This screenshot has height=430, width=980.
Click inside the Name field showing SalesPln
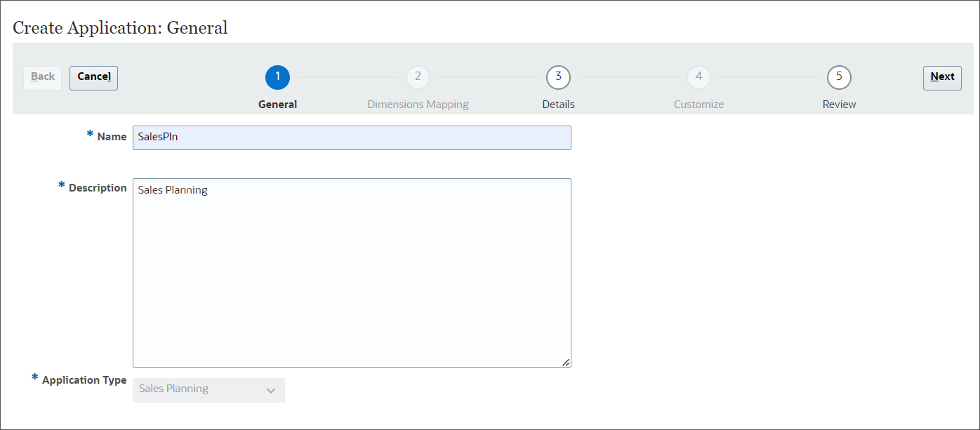(x=351, y=137)
